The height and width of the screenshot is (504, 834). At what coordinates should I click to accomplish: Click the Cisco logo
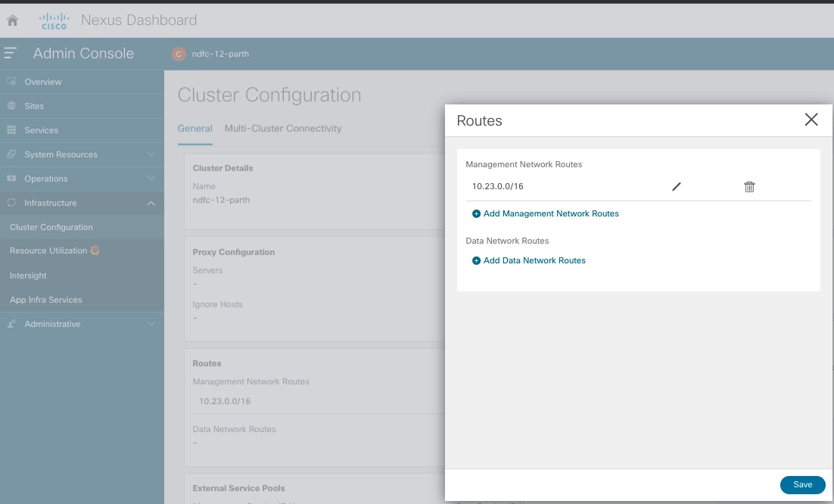pos(54,20)
